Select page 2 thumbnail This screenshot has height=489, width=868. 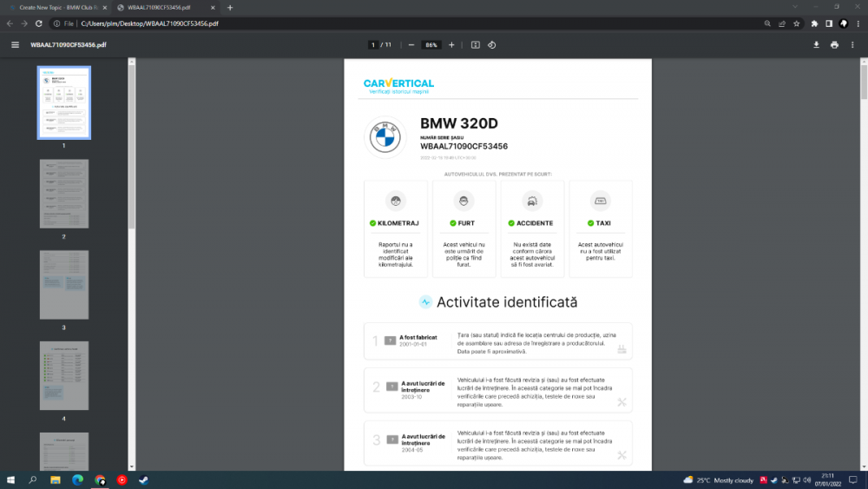pos(64,194)
